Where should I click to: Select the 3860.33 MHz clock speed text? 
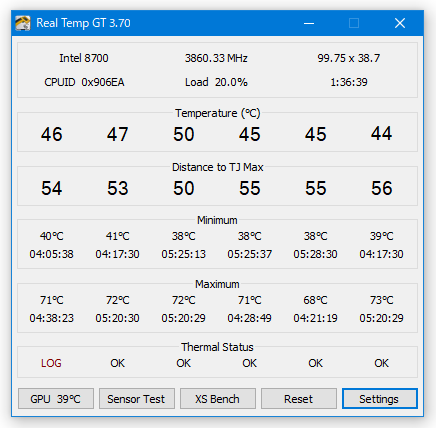click(x=216, y=58)
